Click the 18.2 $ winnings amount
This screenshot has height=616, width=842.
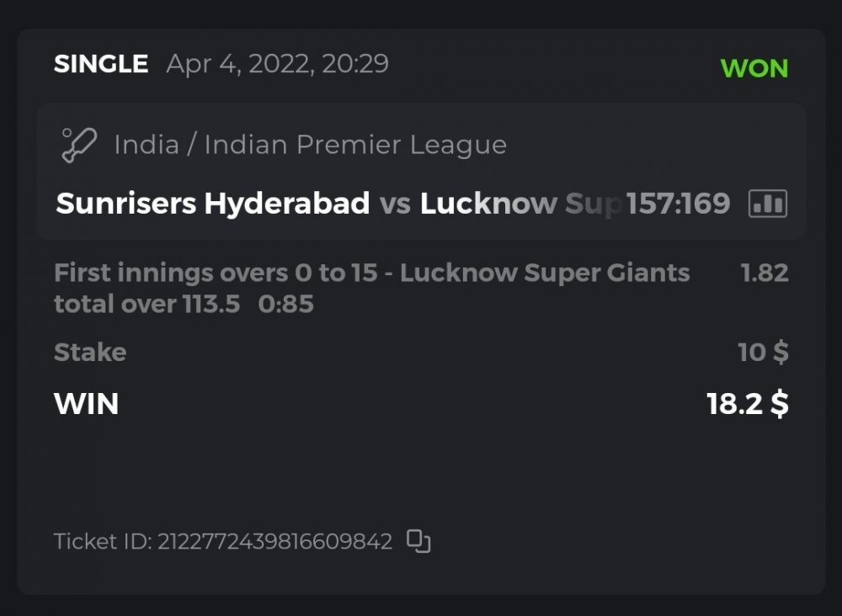pyautogui.click(x=748, y=404)
